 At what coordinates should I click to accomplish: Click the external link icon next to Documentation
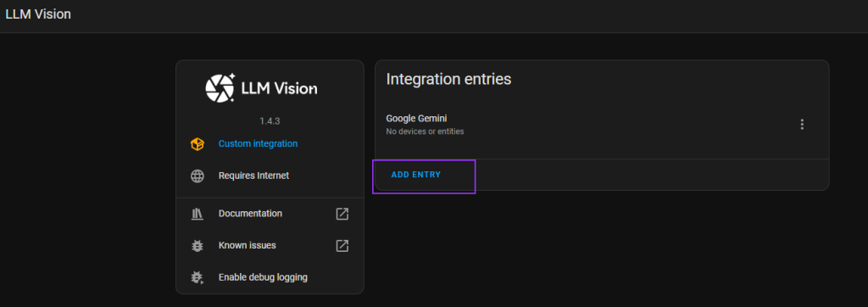342,214
